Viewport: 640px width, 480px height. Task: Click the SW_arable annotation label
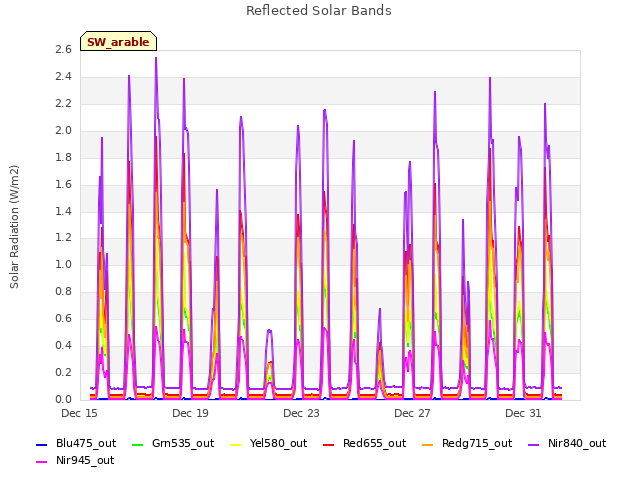[118, 41]
